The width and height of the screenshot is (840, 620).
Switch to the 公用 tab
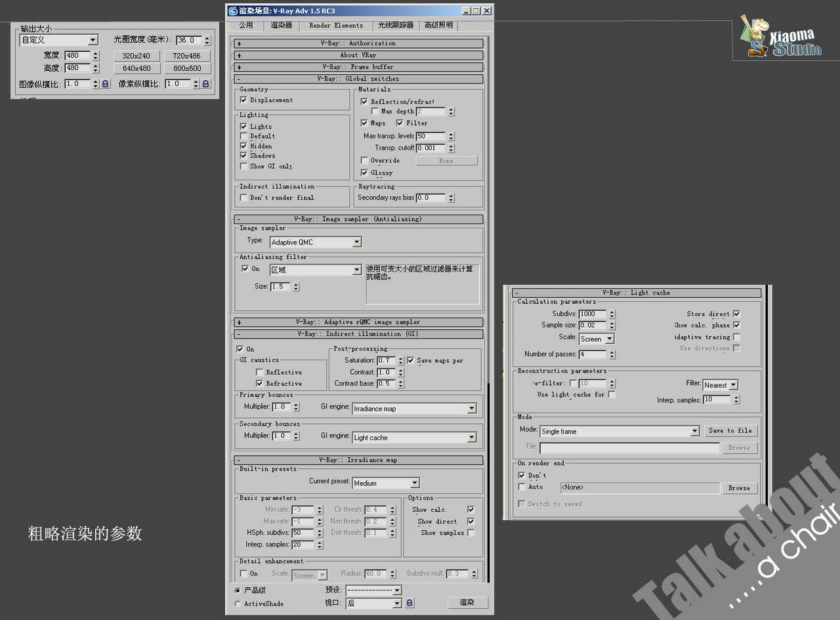pos(246,25)
